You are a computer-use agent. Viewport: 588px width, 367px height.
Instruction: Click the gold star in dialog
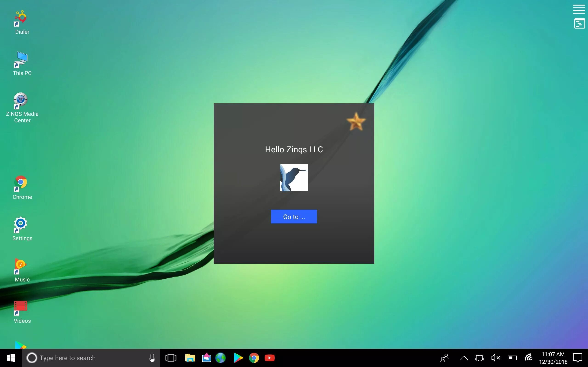tap(356, 122)
